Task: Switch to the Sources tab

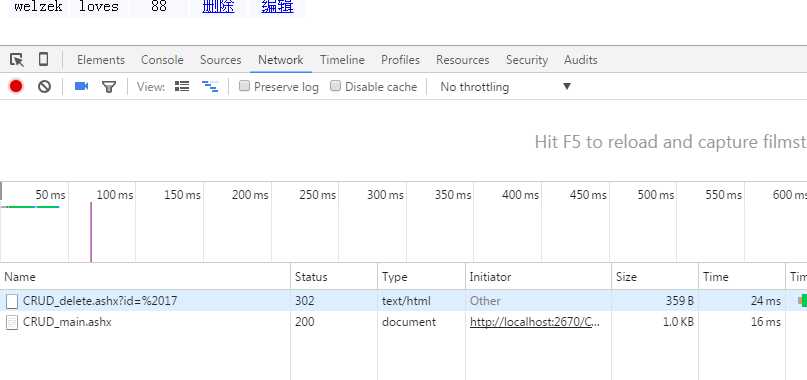Action: coord(220,60)
